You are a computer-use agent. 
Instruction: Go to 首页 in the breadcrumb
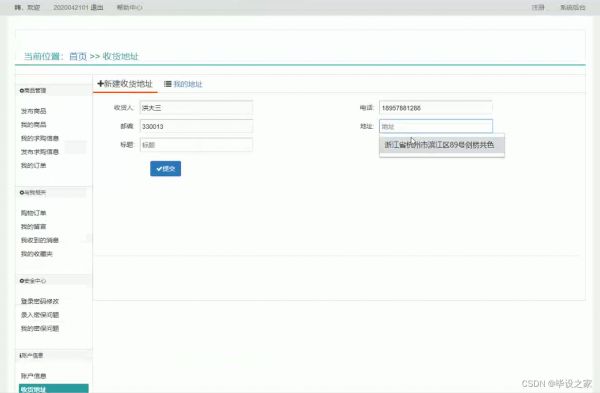[x=78, y=57]
